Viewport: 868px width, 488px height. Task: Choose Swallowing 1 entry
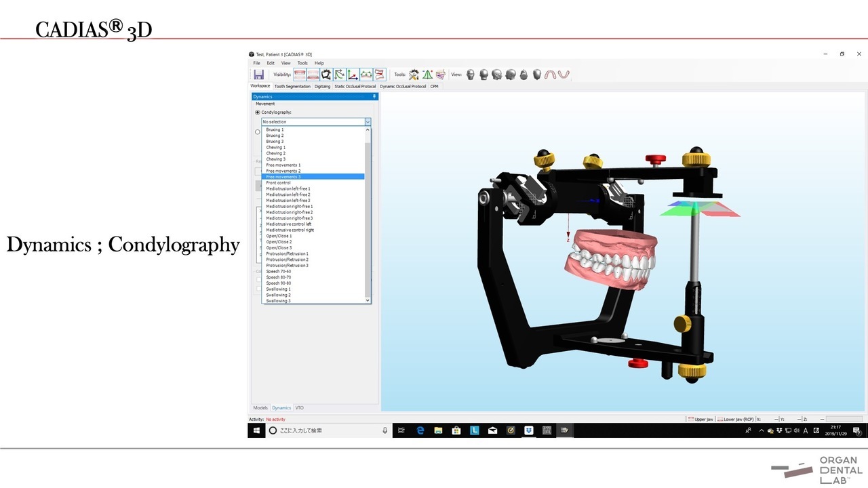[313, 289]
